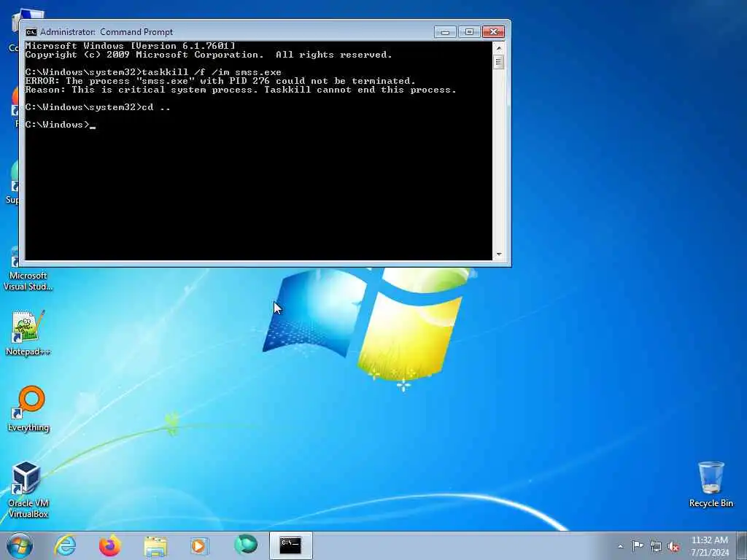Minimize the Command Prompt window

pos(445,32)
